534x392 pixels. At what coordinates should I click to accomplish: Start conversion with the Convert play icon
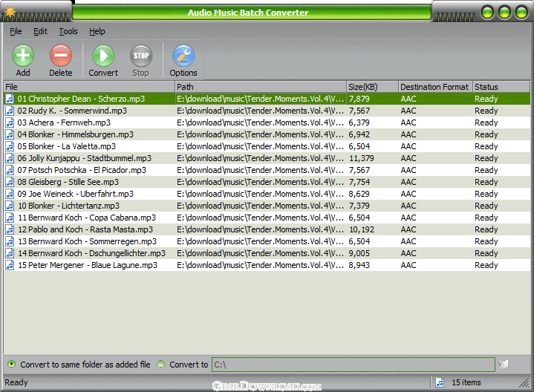pos(102,56)
